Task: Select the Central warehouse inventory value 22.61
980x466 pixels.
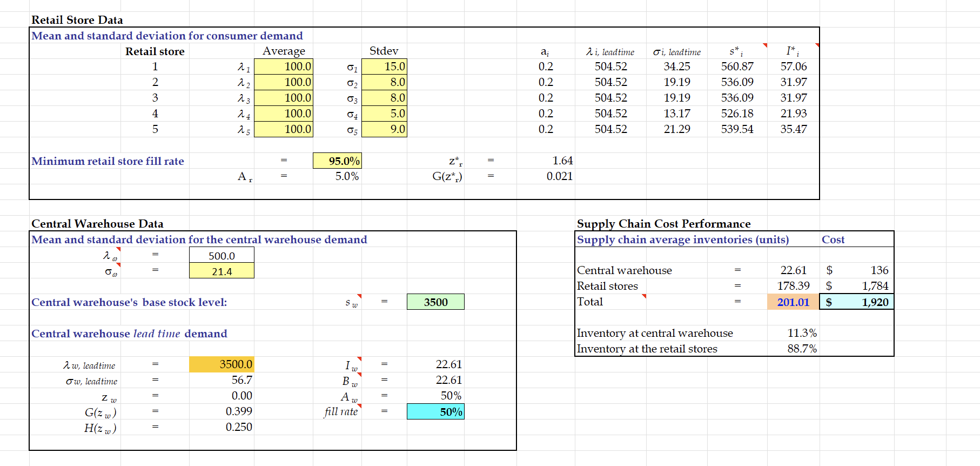Action: click(794, 270)
